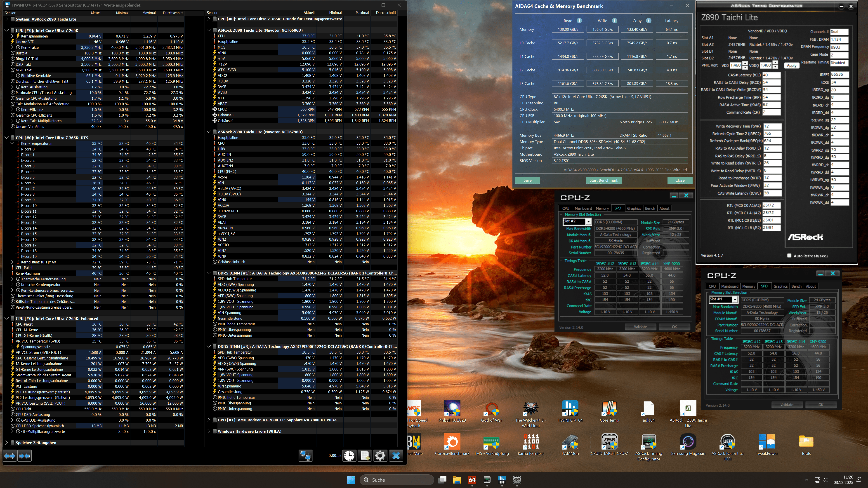
Task: Open the Bench tab in lower CPU-Z
Action: pyautogui.click(x=796, y=286)
